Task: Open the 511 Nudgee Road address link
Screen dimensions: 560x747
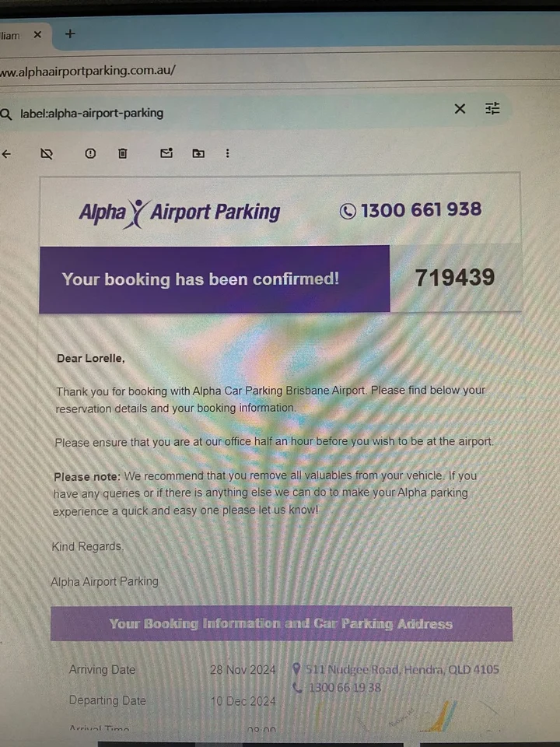Action: (x=401, y=669)
